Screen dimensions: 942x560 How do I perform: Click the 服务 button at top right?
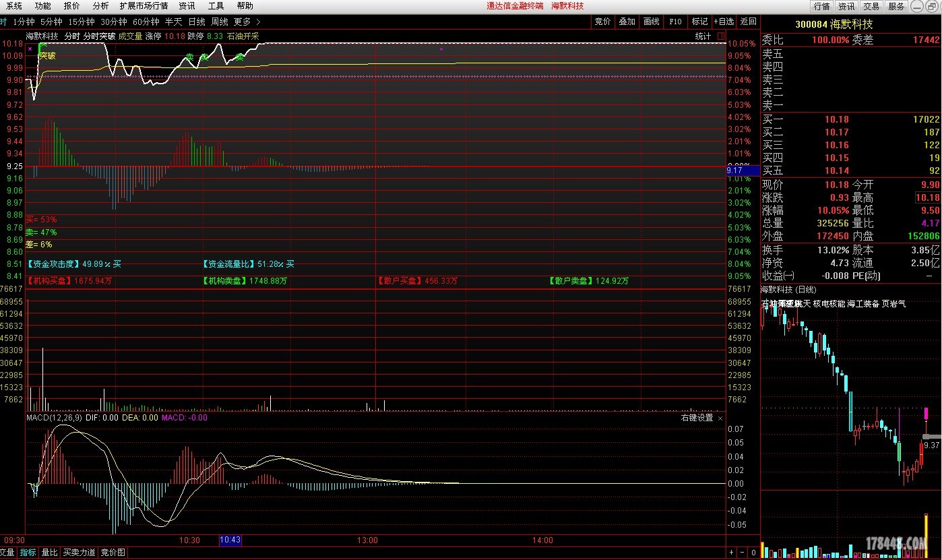point(896,6)
